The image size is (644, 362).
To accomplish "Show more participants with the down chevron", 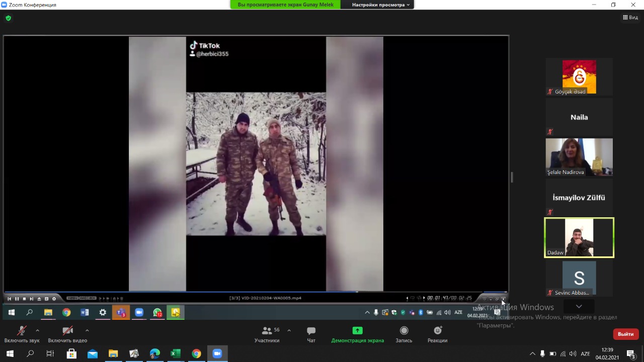I will pyautogui.click(x=579, y=306).
